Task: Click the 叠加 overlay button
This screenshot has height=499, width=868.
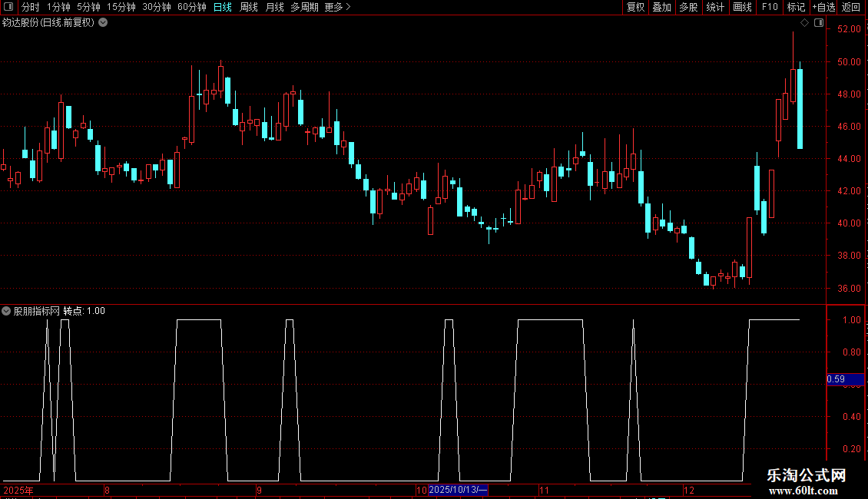Action: (662, 7)
